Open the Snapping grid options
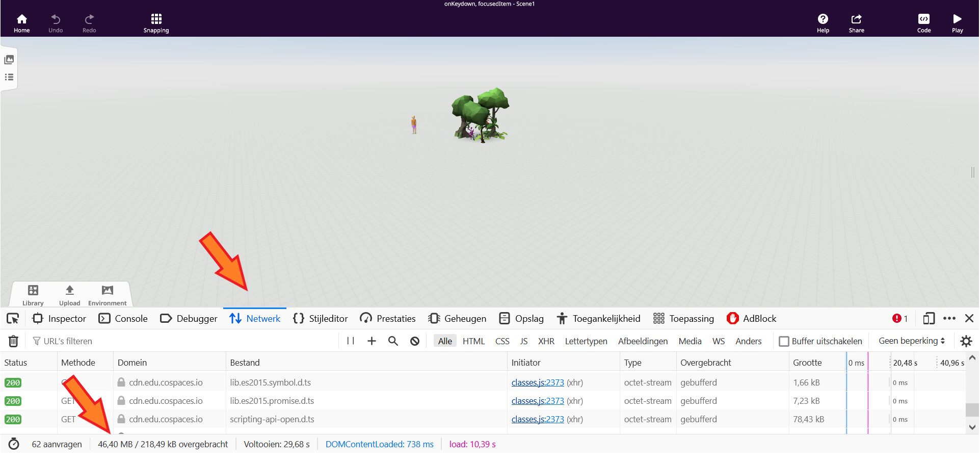Viewport: 980px width, 461px height. (x=156, y=23)
